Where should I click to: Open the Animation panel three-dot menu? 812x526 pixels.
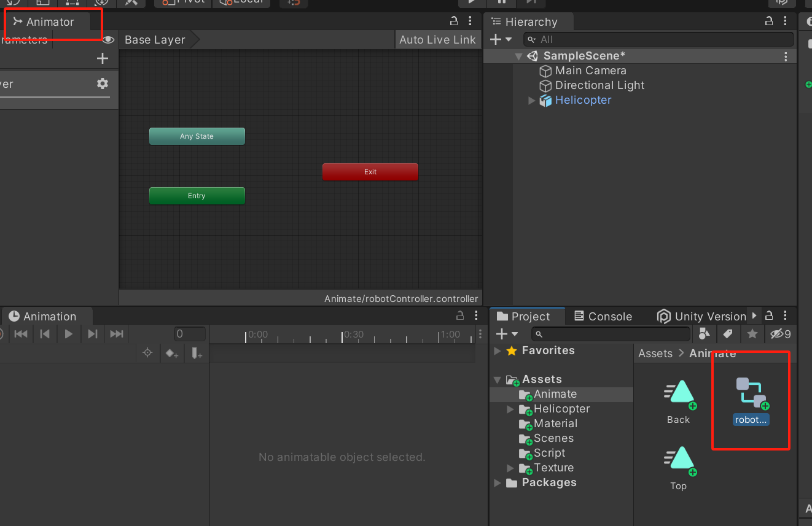tap(476, 315)
